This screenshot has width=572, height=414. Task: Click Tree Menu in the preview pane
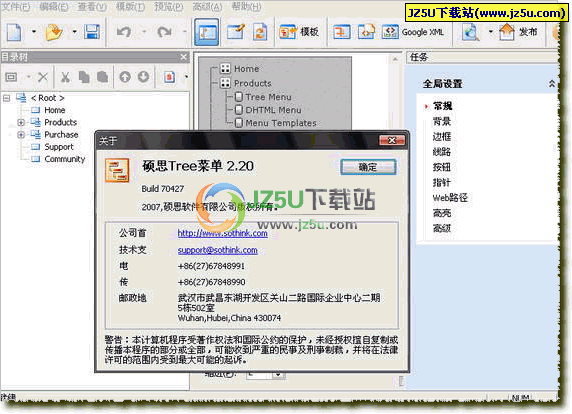(x=268, y=97)
